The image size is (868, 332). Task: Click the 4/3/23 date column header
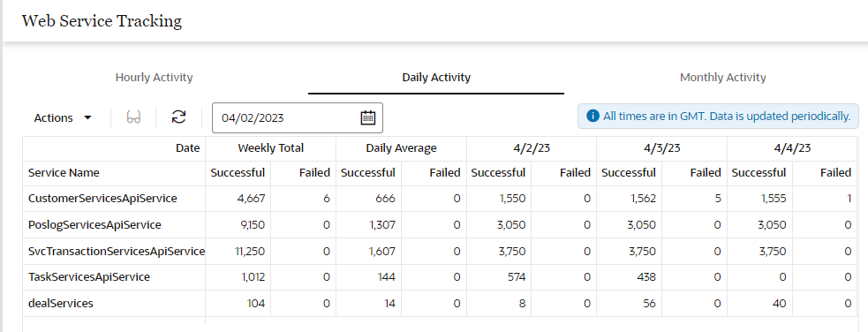[x=662, y=147]
